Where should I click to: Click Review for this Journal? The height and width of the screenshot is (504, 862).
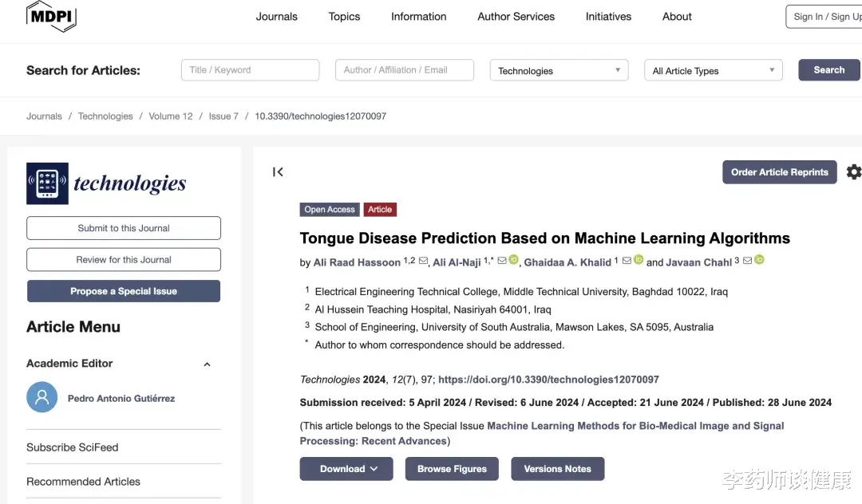click(124, 260)
